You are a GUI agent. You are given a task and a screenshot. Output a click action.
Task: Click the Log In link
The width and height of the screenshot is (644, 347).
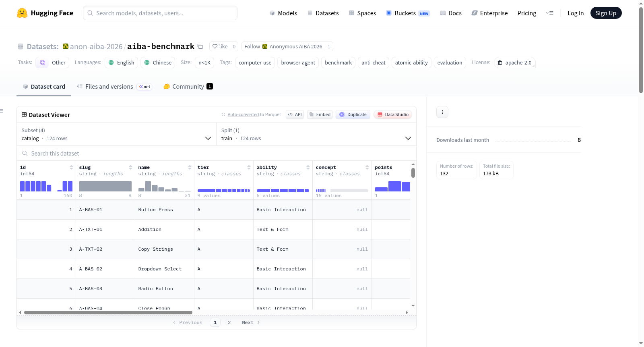pos(576,13)
